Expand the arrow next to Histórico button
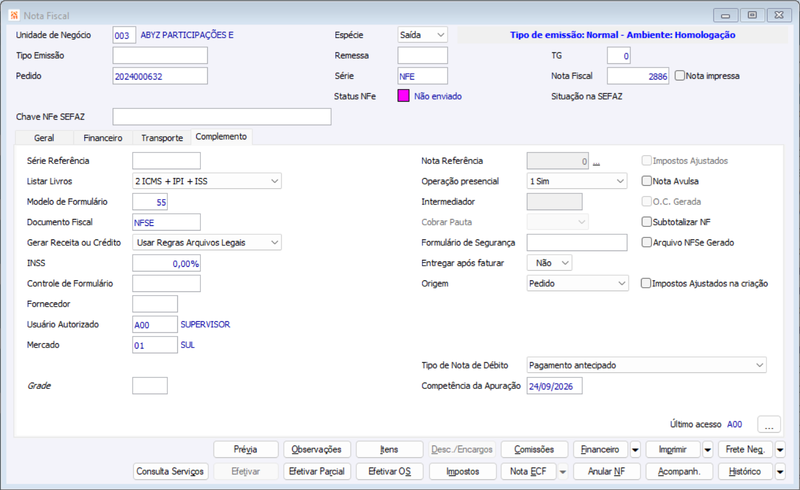This screenshot has width=800, height=490. coord(780,472)
